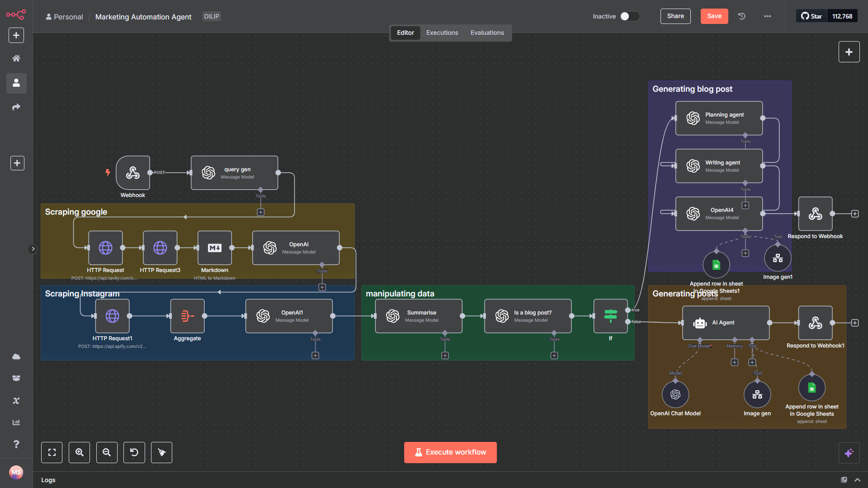Add a node with the top-right plus button
Image resolution: width=868 pixels, height=488 pixels.
coord(849,52)
